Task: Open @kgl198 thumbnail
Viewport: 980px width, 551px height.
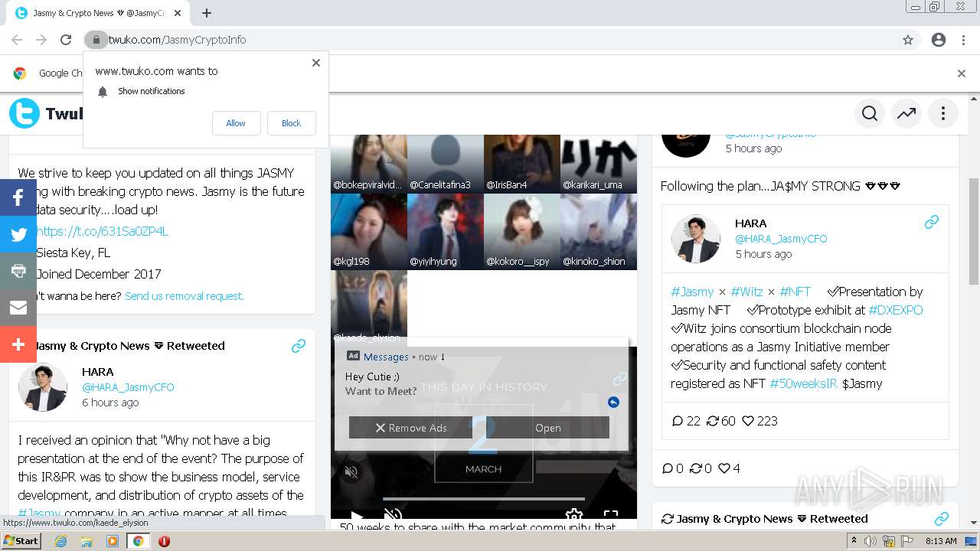Action: point(369,231)
